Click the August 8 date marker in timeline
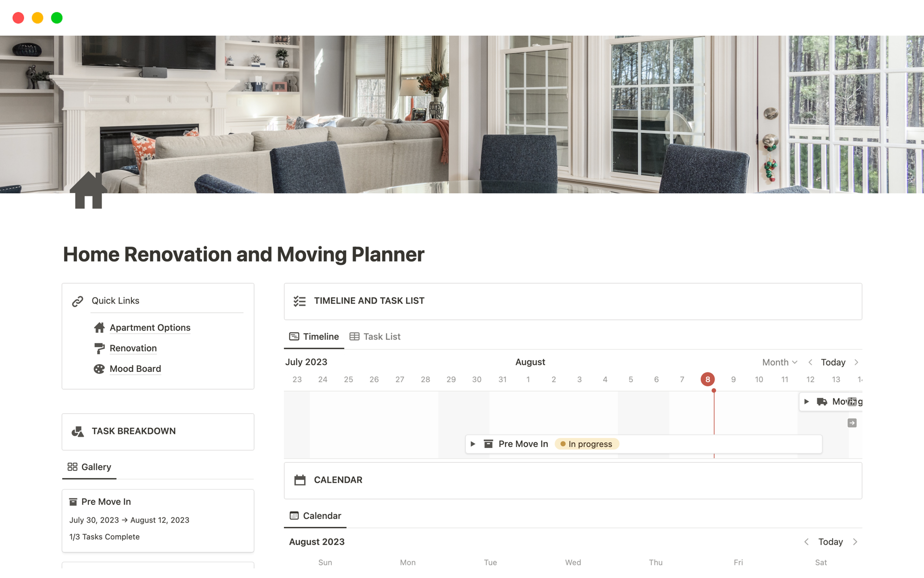Screen dimensions: 924x578 click(x=707, y=379)
